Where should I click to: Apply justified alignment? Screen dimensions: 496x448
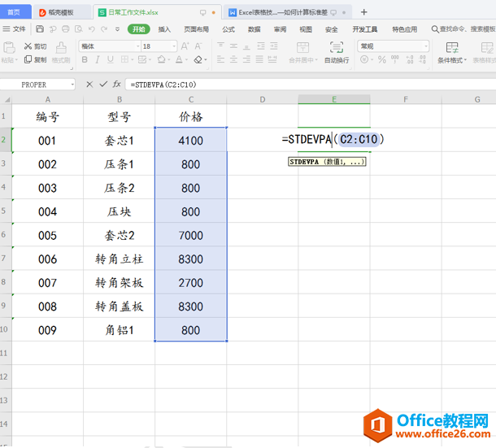pos(259,59)
